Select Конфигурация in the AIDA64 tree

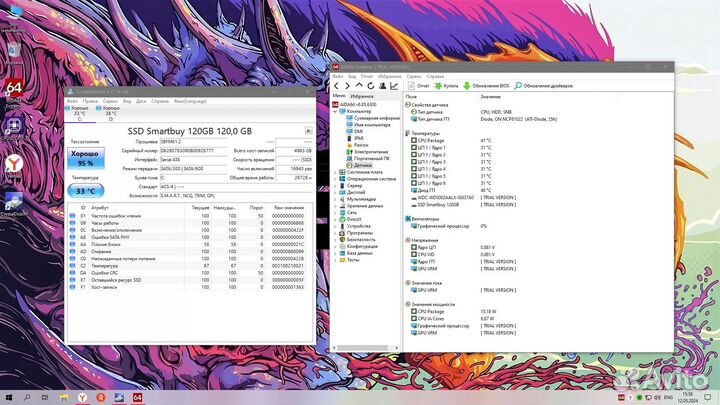[x=358, y=246]
